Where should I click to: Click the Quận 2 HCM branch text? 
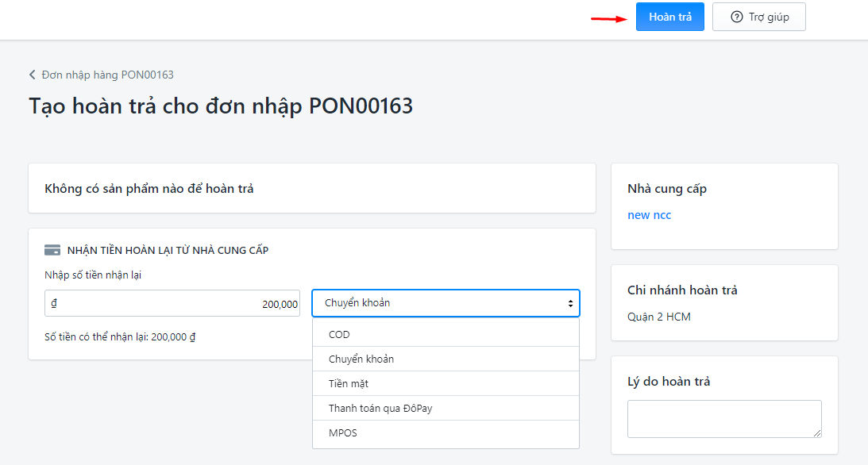click(x=659, y=317)
